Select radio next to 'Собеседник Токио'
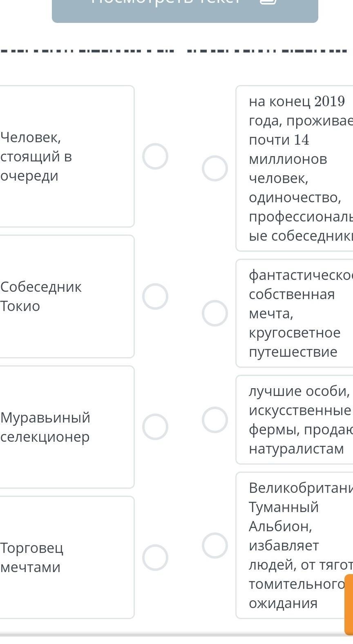 coord(155,296)
